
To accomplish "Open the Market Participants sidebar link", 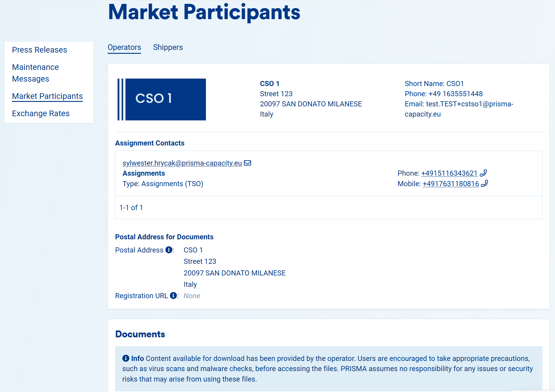I will click(47, 96).
